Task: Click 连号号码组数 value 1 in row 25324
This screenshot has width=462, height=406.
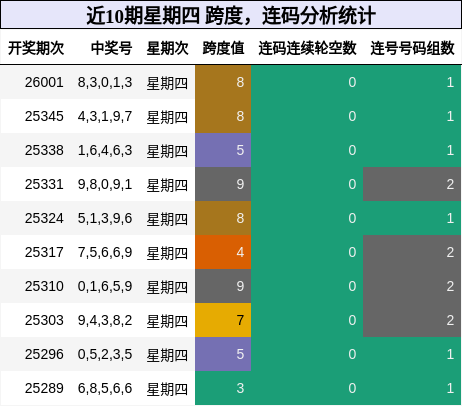Action: tap(412, 218)
